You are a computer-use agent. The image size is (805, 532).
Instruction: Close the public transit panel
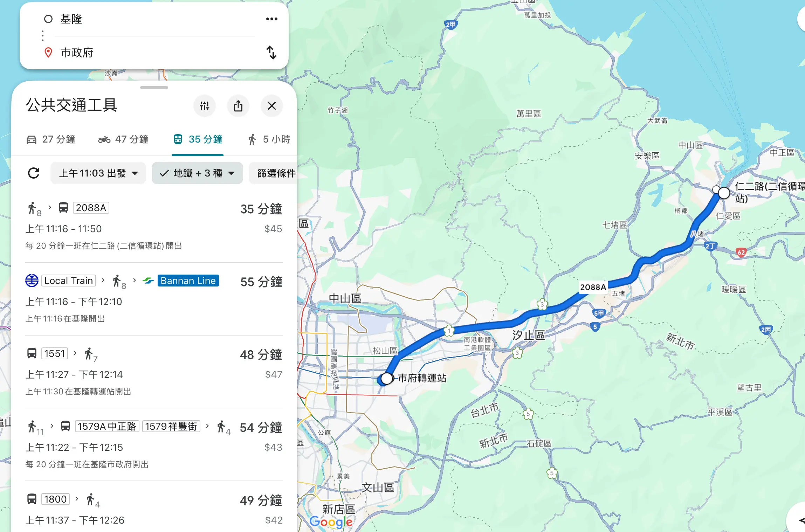click(x=272, y=105)
